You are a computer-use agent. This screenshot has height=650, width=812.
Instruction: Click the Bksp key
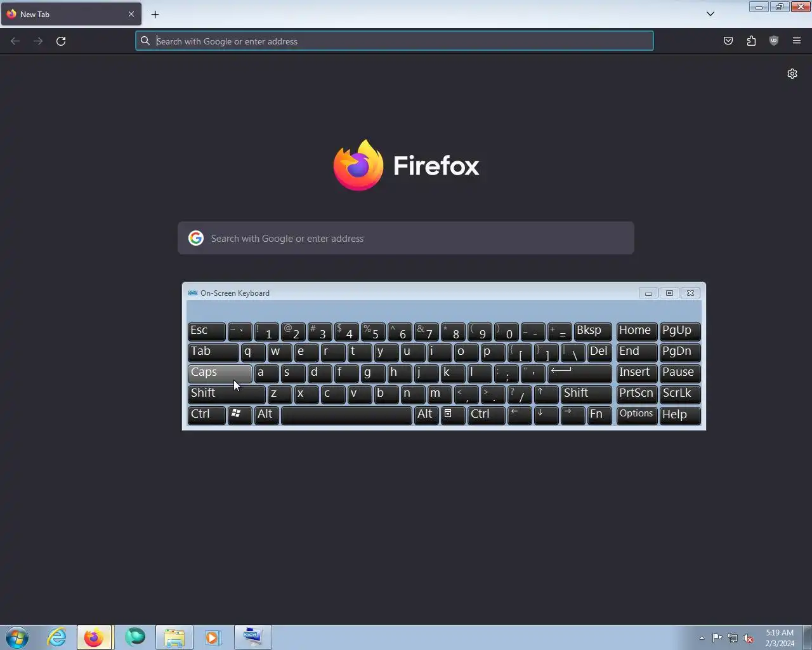pos(593,331)
